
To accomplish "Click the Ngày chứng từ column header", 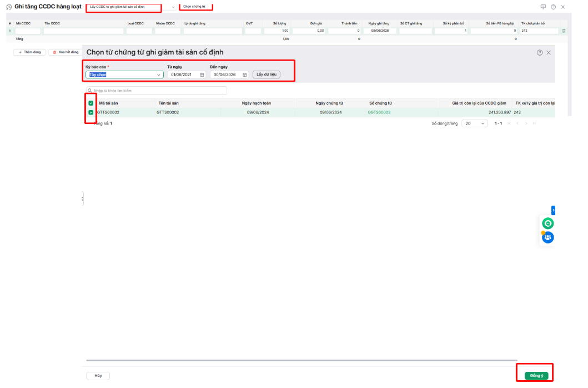I will [329, 103].
